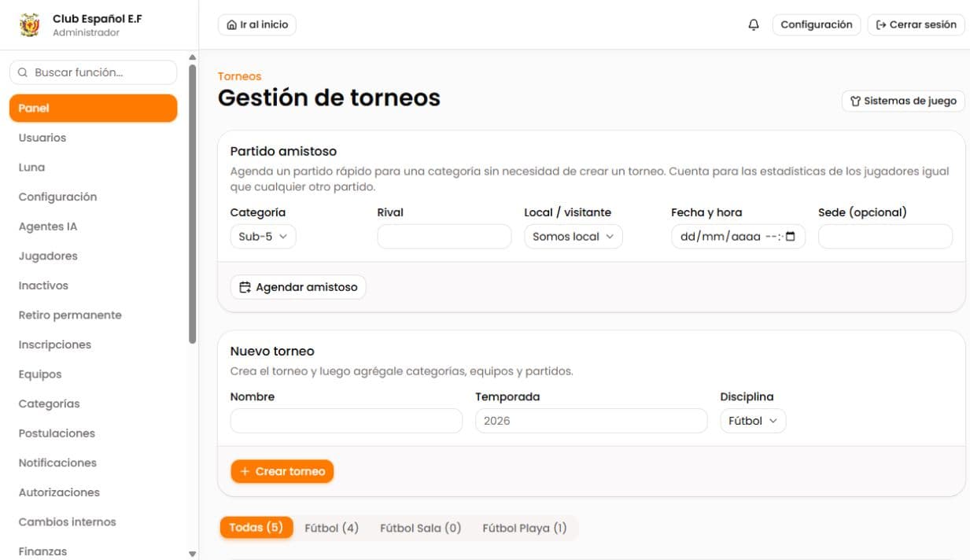The image size is (970, 560).
Task: Open Inscripciones in sidebar
Action: 93,344
